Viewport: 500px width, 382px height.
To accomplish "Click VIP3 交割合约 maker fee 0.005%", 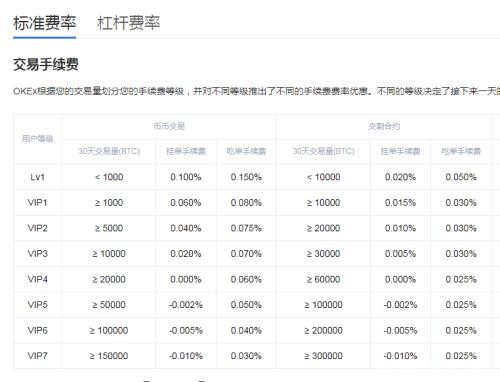I will click(x=400, y=254).
